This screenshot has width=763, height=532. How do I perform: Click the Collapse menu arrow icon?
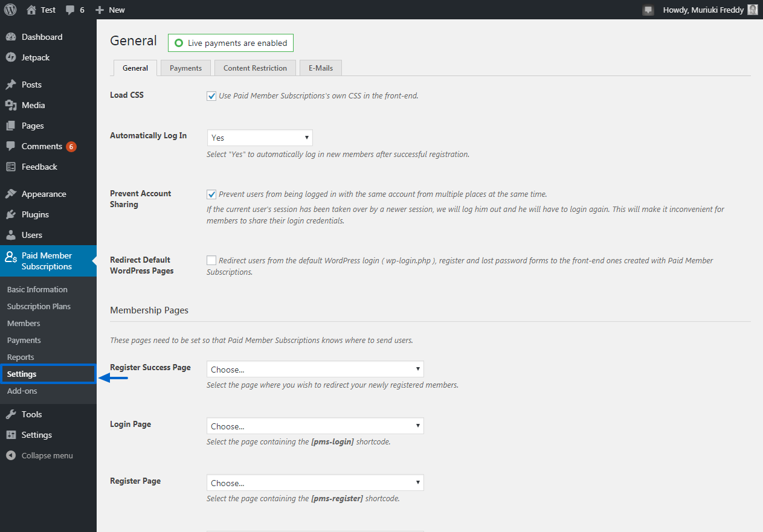pos(11,455)
